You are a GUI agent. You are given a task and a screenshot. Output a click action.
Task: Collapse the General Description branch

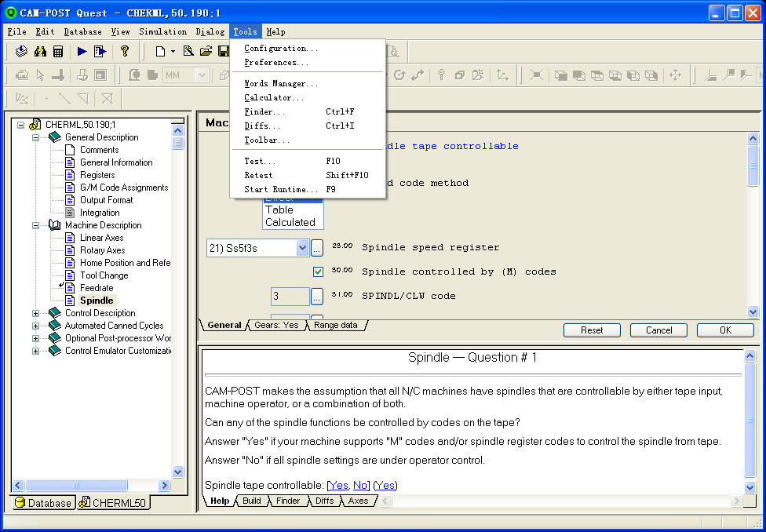35,138
